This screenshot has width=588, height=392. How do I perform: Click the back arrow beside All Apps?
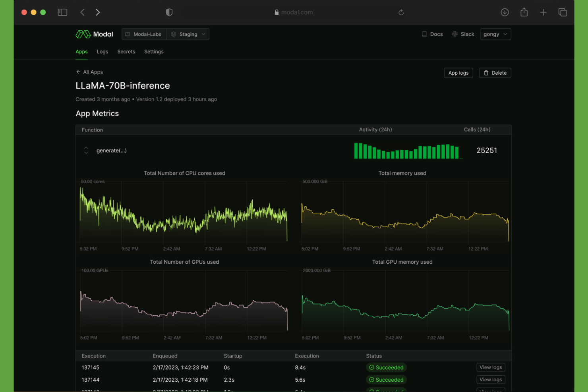click(78, 72)
